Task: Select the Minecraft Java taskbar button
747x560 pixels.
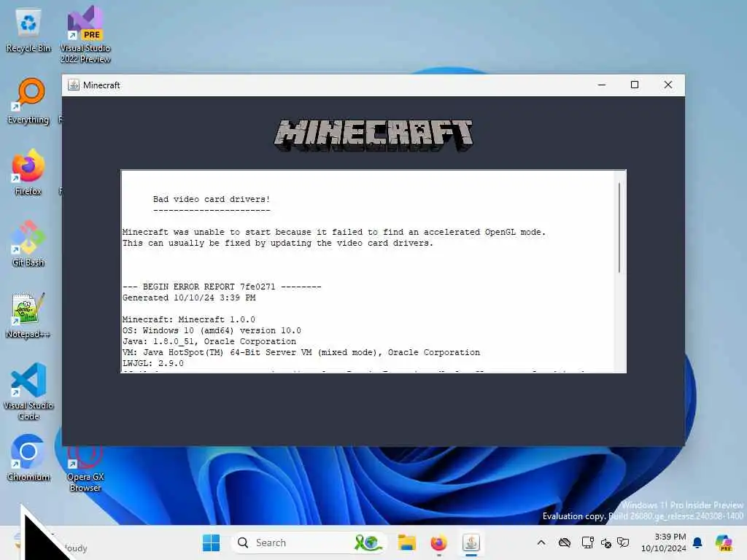Action: (x=471, y=542)
